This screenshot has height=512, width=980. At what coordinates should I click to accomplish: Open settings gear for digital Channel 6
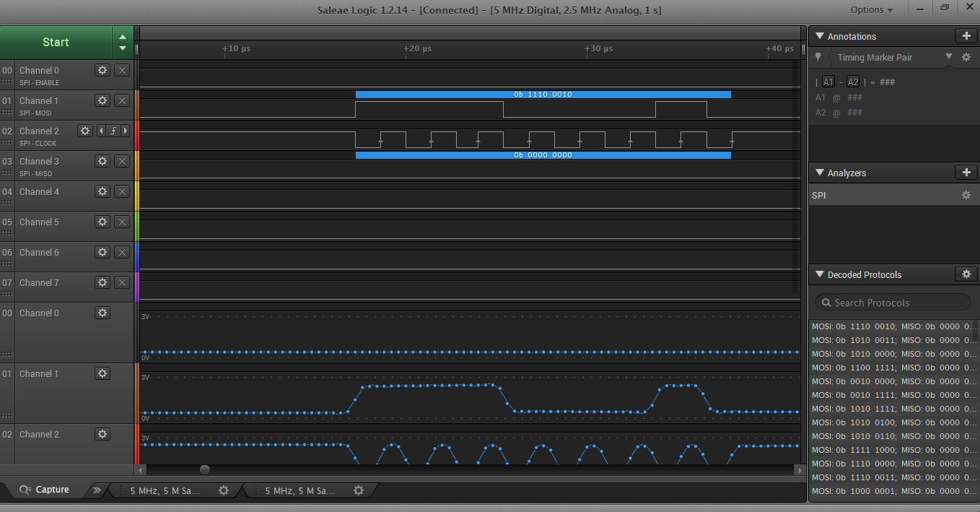[102, 252]
